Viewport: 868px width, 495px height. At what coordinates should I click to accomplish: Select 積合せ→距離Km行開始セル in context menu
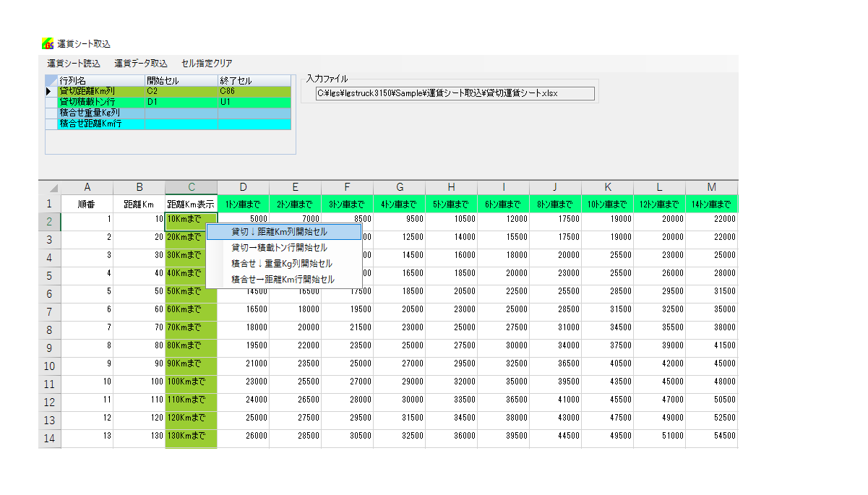(283, 279)
